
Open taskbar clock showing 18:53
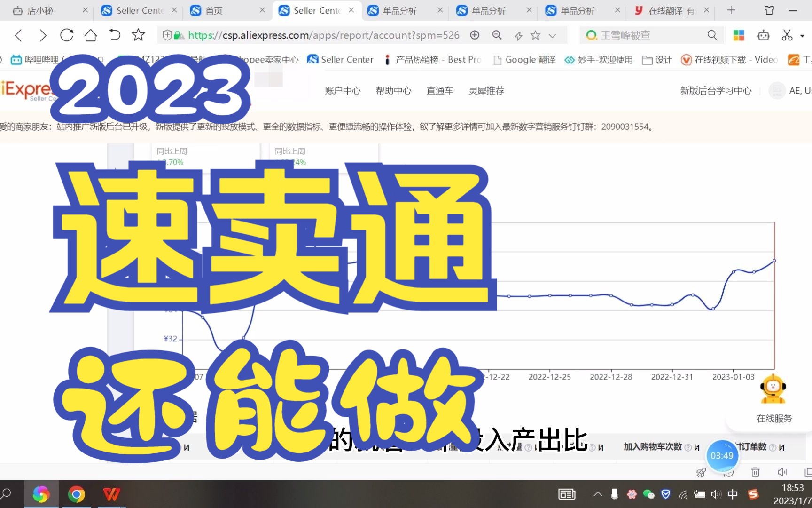coord(793,494)
